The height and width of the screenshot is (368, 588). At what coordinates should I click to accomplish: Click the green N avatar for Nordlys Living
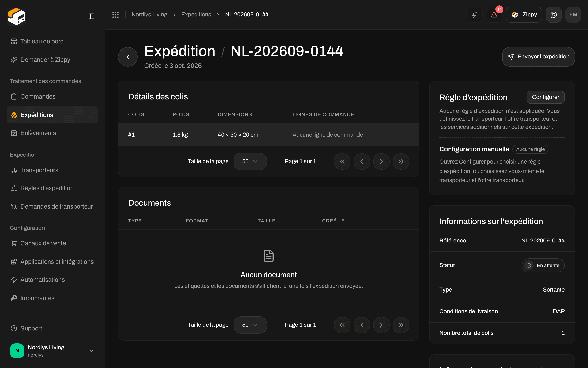[x=17, y=351]
